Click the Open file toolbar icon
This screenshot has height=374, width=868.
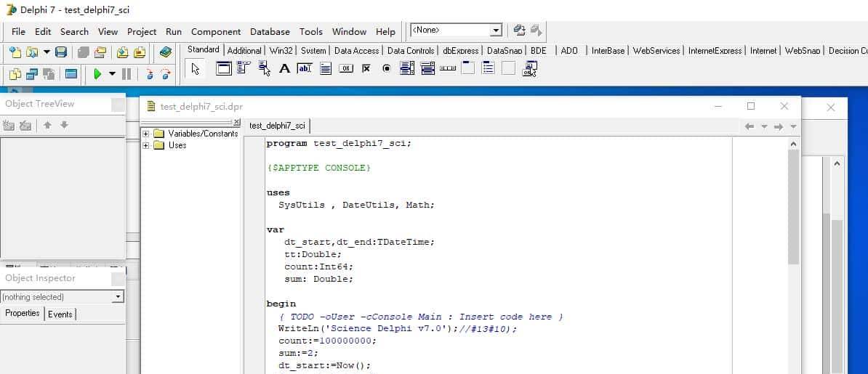(x=32, y=52)
